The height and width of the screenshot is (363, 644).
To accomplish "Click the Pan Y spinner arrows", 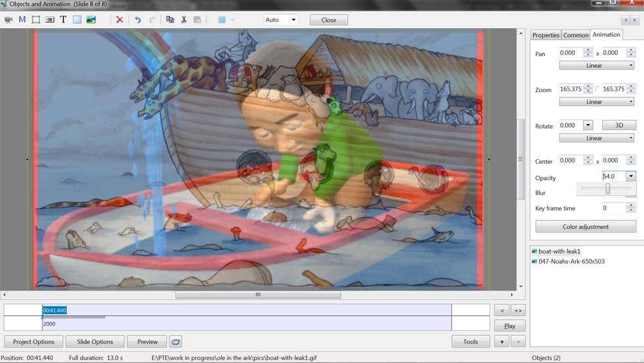I will (x=631, y=53).
